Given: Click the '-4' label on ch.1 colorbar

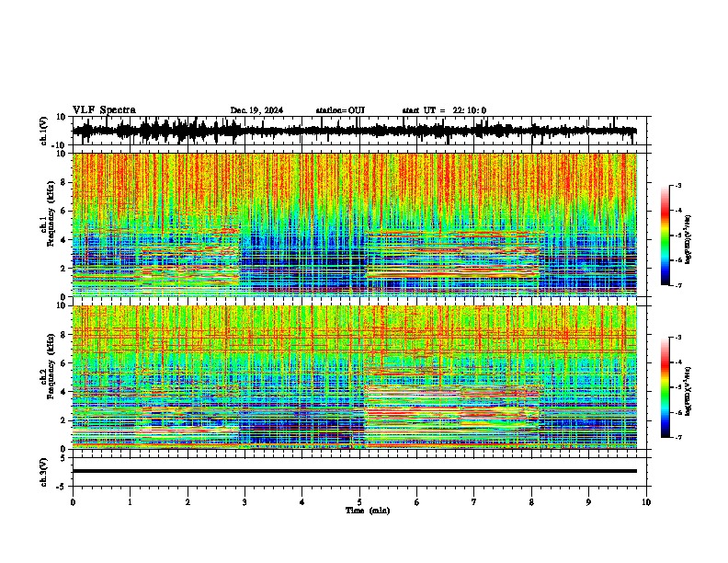Looking at the screenshot, I should [678, 211].
